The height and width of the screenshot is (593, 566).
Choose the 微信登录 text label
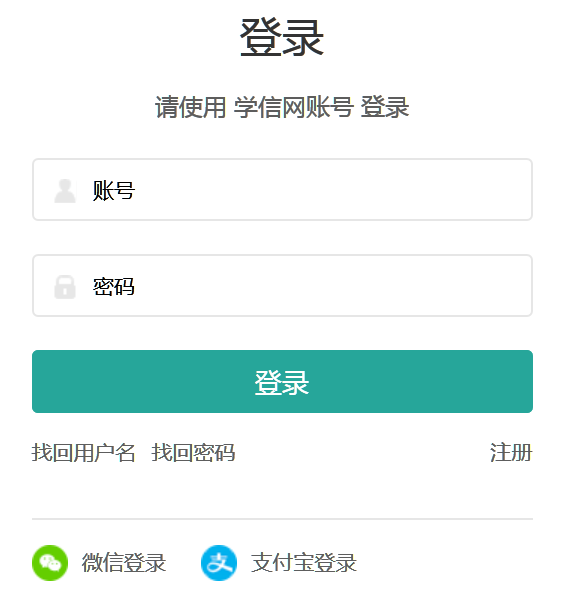[124, 563]
